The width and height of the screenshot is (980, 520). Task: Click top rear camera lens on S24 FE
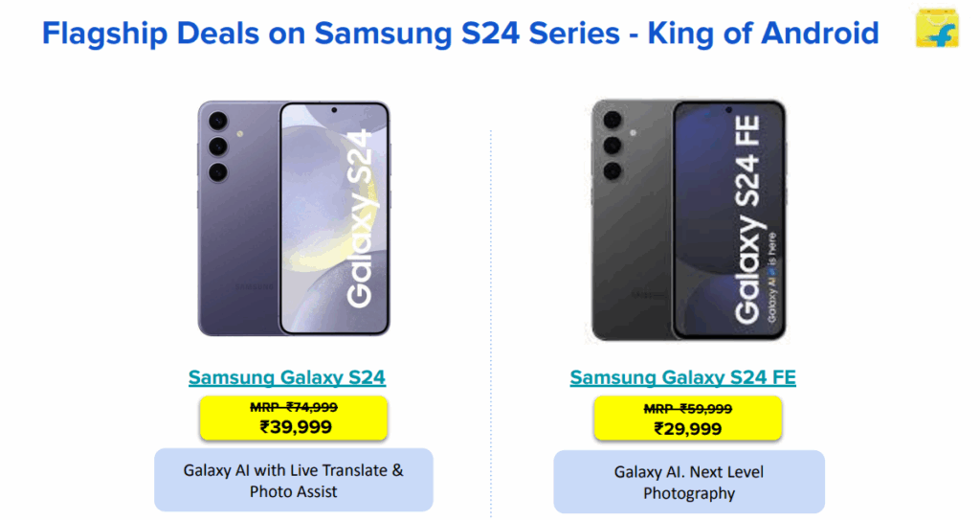click(611, 121)
